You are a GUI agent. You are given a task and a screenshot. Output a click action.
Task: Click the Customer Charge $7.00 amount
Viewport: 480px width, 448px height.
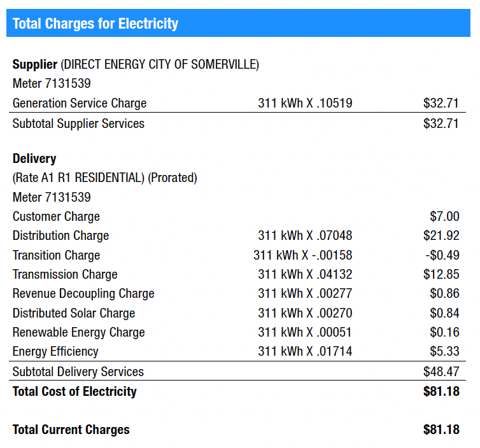click(x=444, y=216)
